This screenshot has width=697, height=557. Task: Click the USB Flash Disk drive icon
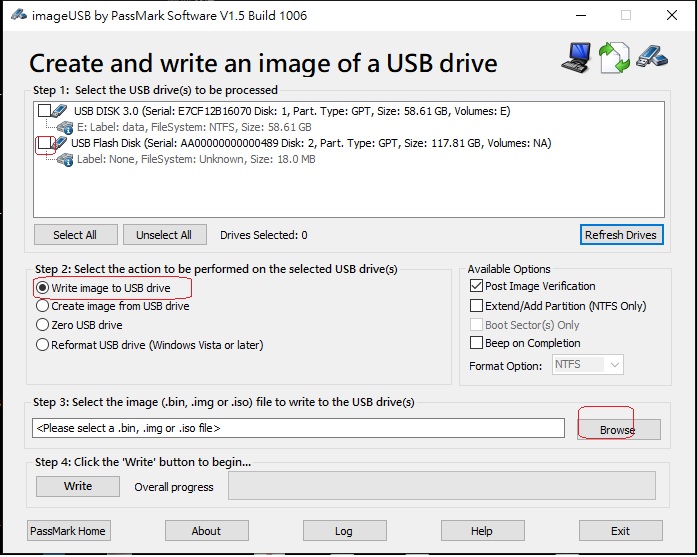click(x=60, y=144)
